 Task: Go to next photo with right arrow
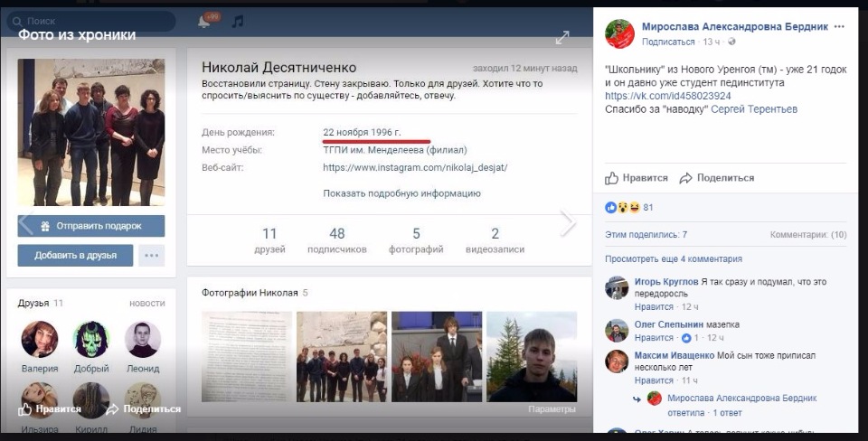pyautogui.click(x=568, y=223)
